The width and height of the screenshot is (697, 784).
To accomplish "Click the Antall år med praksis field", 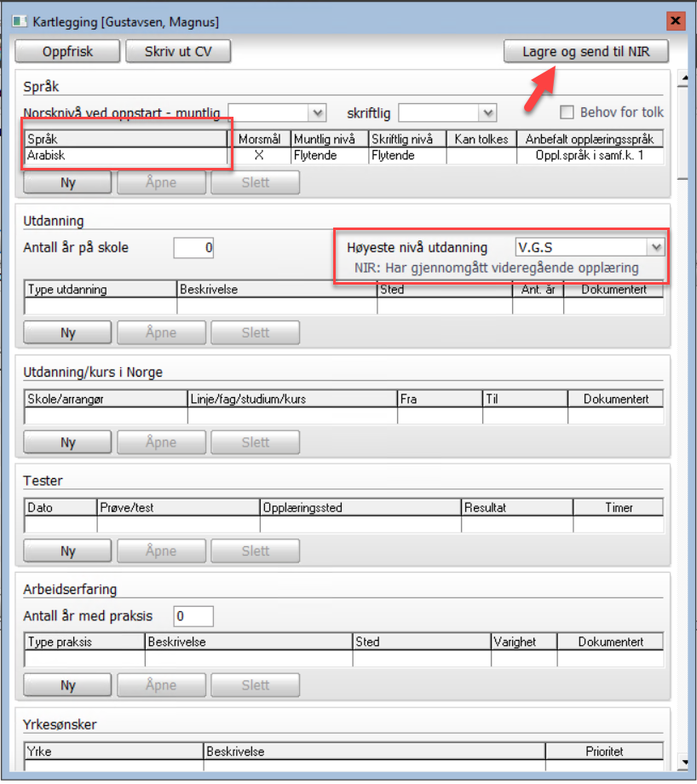I will click(x=193, y=615).
